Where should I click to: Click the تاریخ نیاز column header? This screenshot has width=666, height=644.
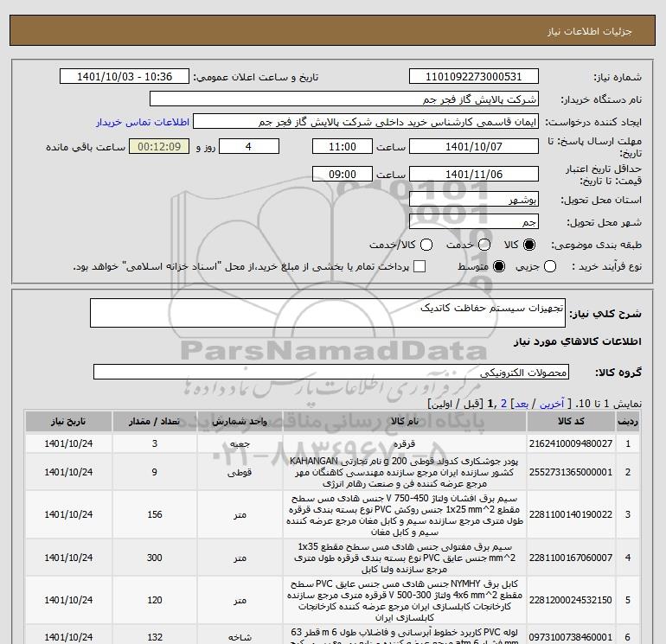pyautogui.click(x=68, y=421)
